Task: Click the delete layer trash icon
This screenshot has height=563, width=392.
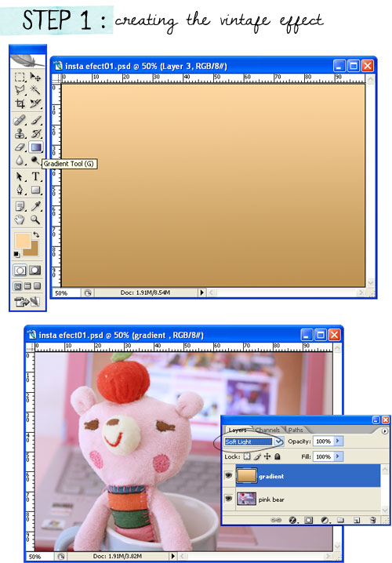Action: 372,520
